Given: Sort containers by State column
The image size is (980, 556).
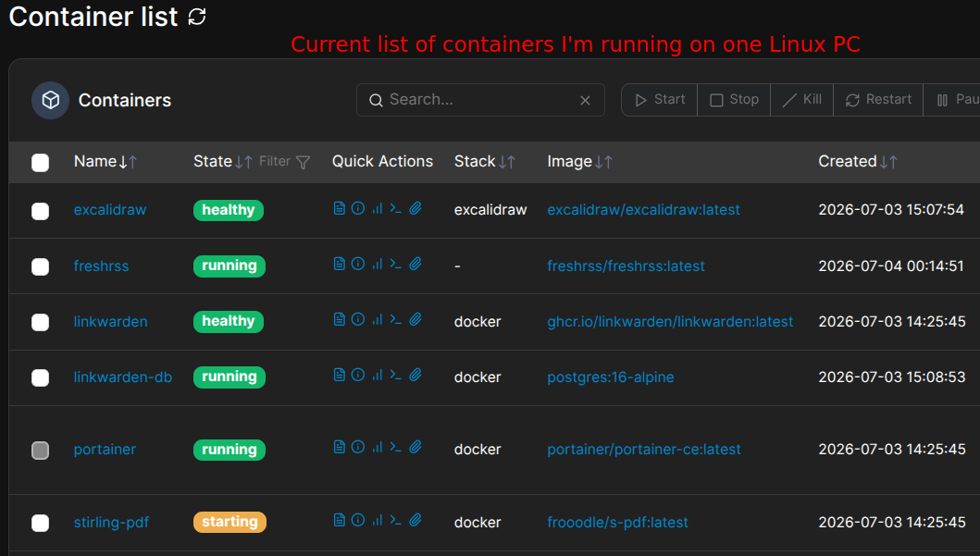Looking at the screenshot, I should pyautogui.click(x=222, y=162).
